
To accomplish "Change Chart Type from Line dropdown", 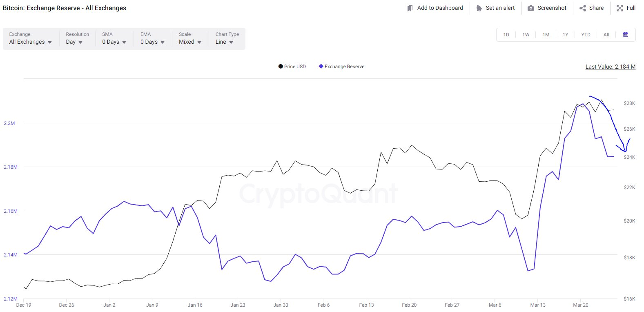I will pos(224,42).
